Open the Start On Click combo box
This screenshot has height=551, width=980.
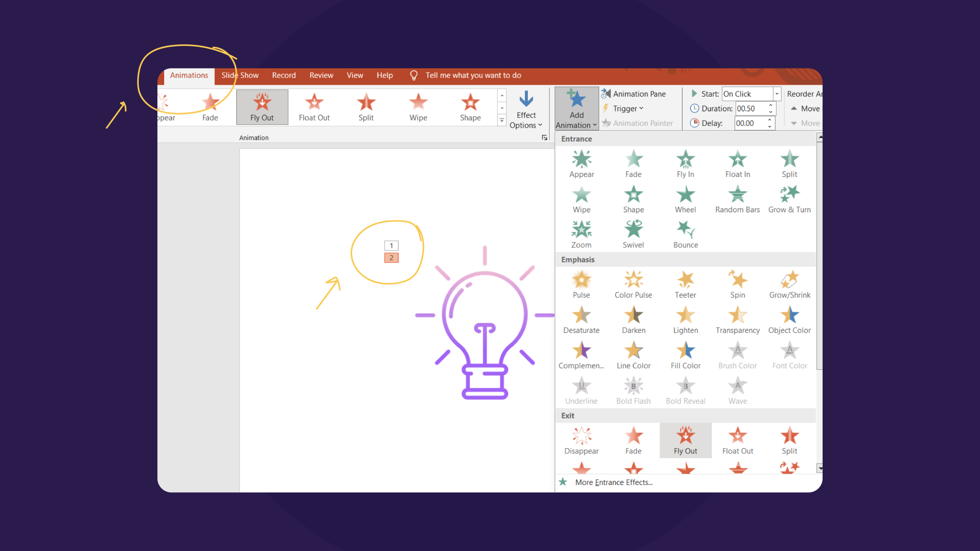(x=751, y=94)
